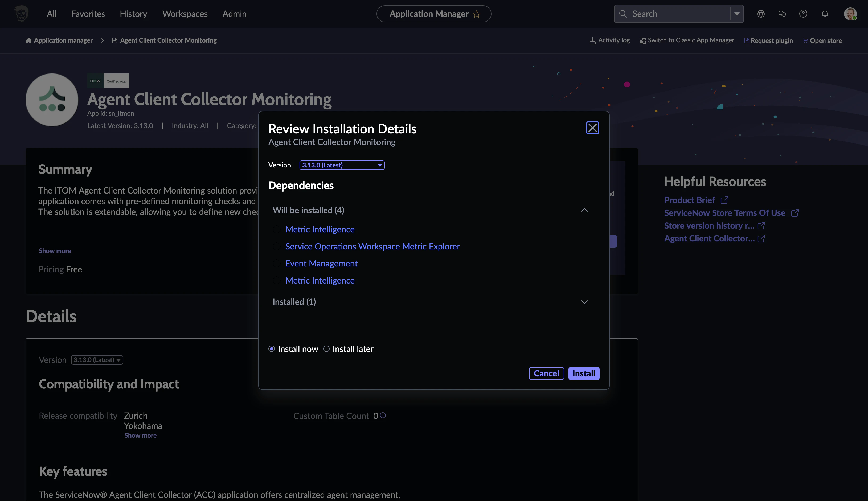868x501 pixels.
Task: Open the Workspaces menu
Action: 185,14
